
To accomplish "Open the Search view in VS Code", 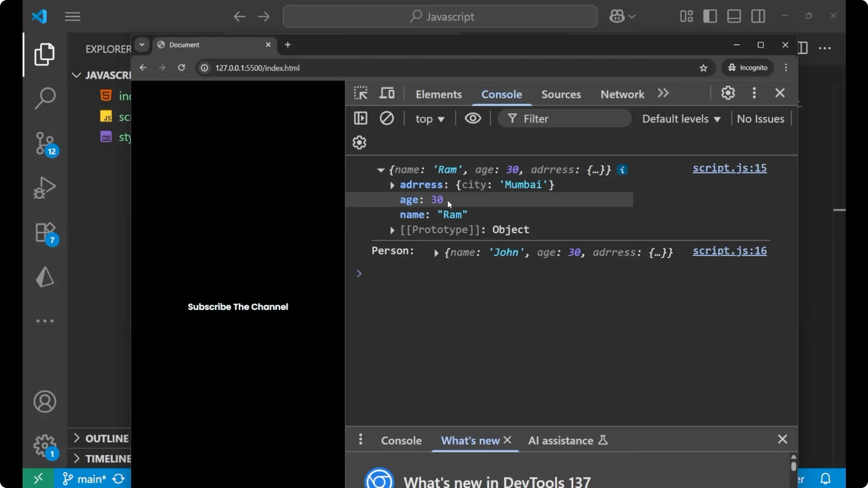I will (45, 98).
